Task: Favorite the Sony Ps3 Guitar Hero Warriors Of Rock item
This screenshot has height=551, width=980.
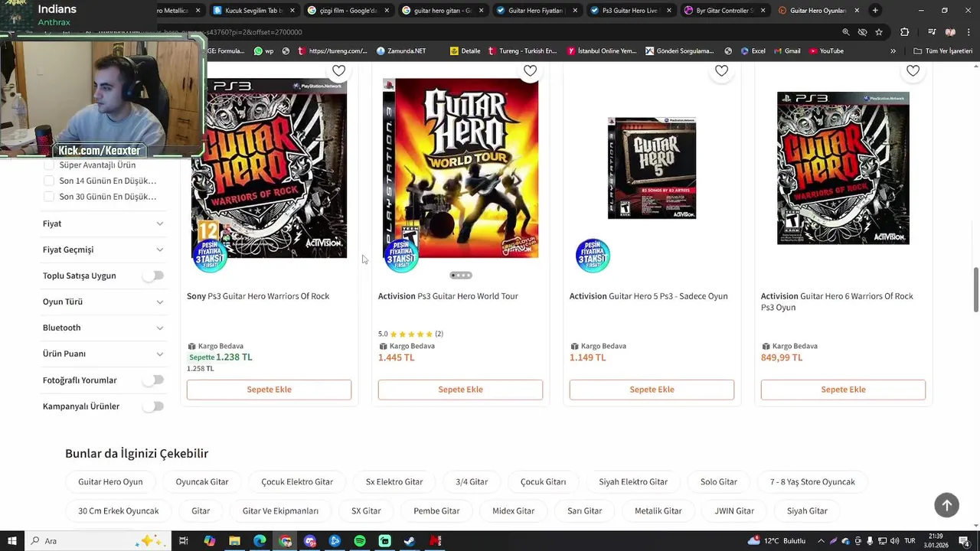Action: coord(338,70)
